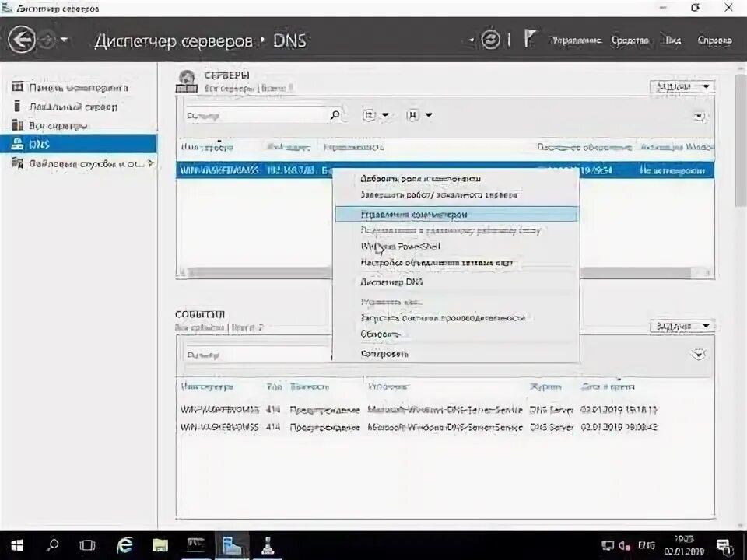Image resolution: width=747 pixels, height=560 pixels.
Task: Open the Windows Start menu
Action: click(x=17, y=545)
